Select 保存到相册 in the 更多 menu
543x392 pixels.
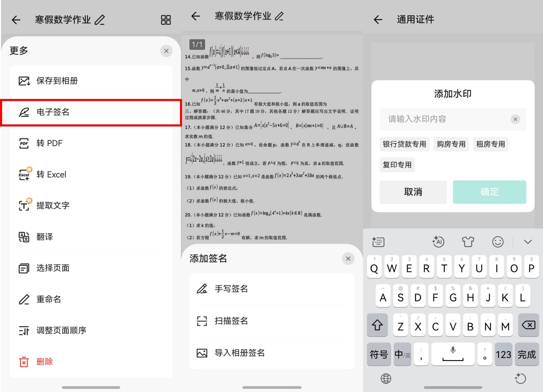91,81
